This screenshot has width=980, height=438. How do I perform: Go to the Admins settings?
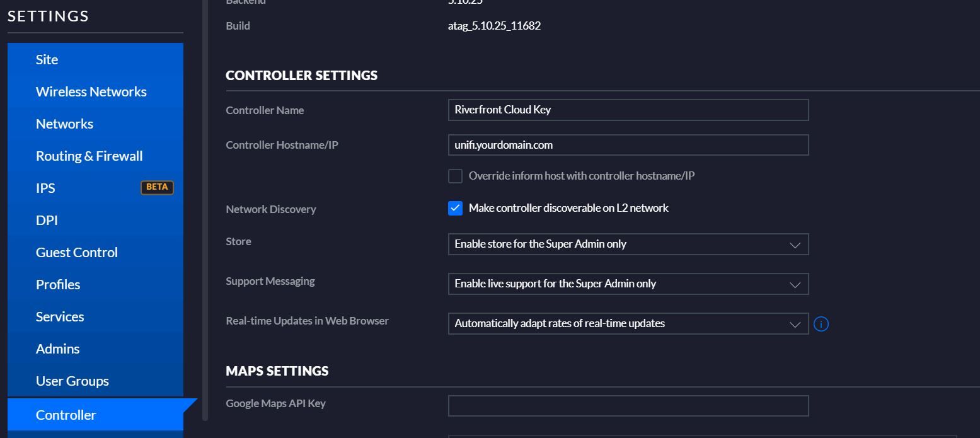coord(57,349)
